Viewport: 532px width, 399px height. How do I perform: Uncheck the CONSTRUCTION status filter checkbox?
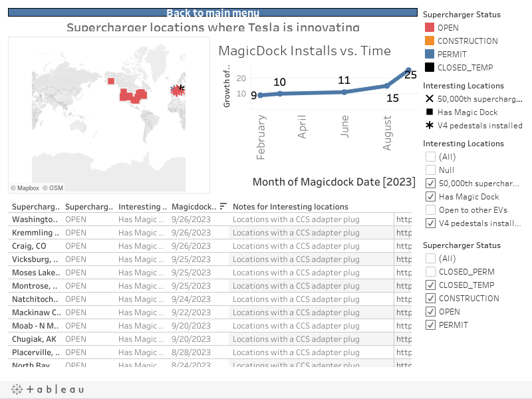tap(430, 298)
